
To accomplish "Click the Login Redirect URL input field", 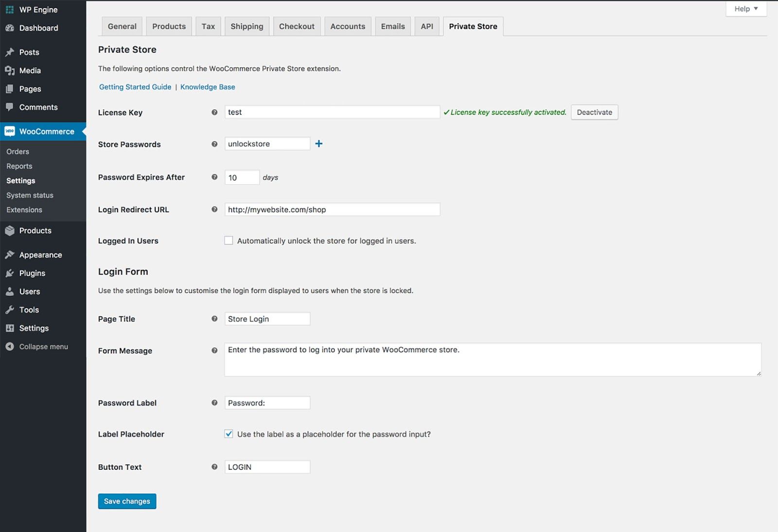I will click(332, 209).
